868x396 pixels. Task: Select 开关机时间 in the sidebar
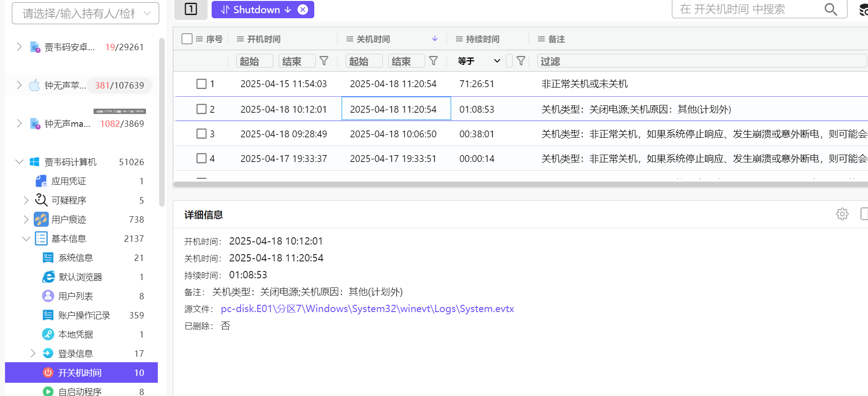point(80,372)
